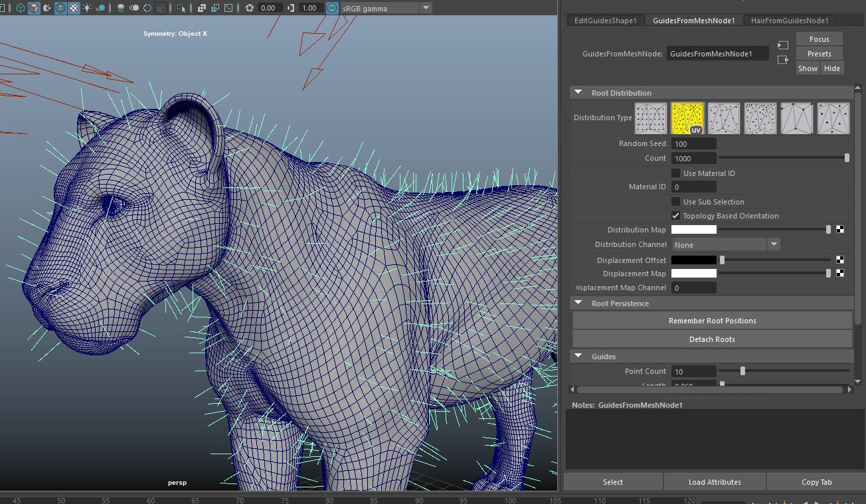This screenshot has width=866, height=504.
Task: Enable the Use Material ID checkbox
Action: (x=675, y=173)
